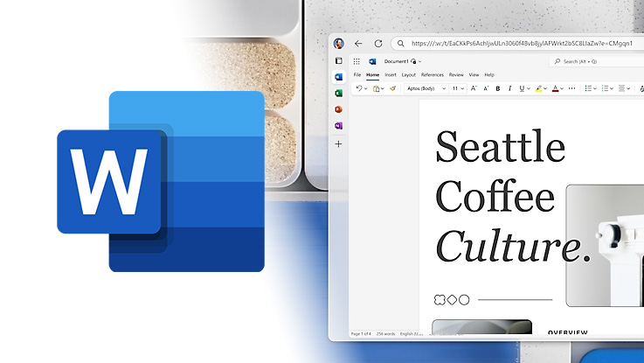644x363 pixels.
Task: Reload the page with the refresh icon
Action: pyautogui.click(x=378, y=43)
